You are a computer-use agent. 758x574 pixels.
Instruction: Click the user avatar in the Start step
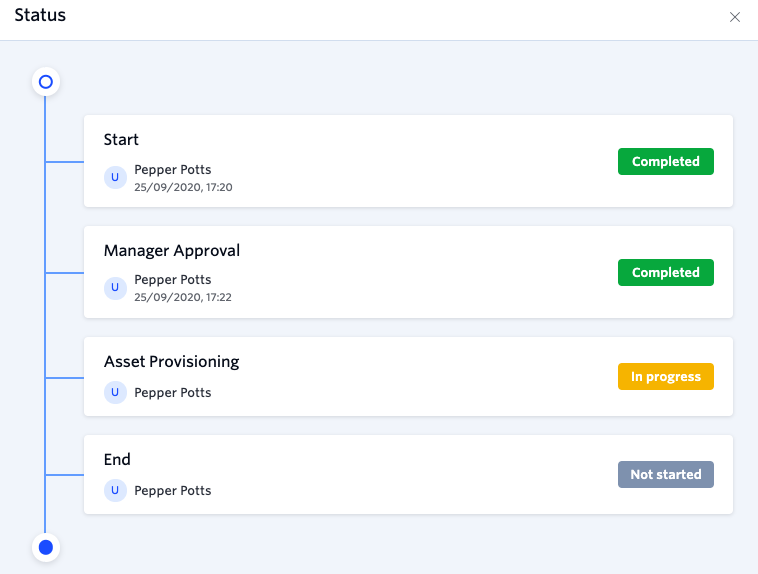(115, 177)
